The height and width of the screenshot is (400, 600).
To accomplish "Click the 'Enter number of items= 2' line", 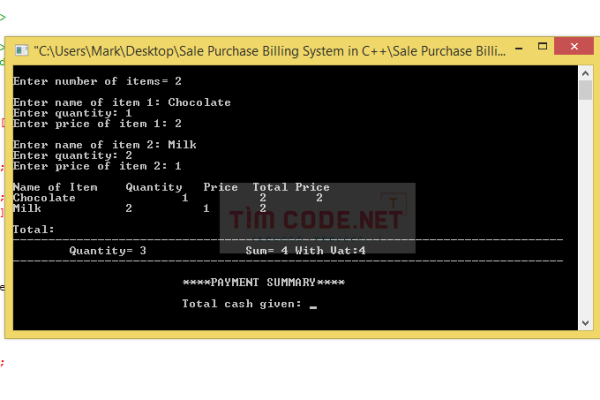I will tap(97, 81).
